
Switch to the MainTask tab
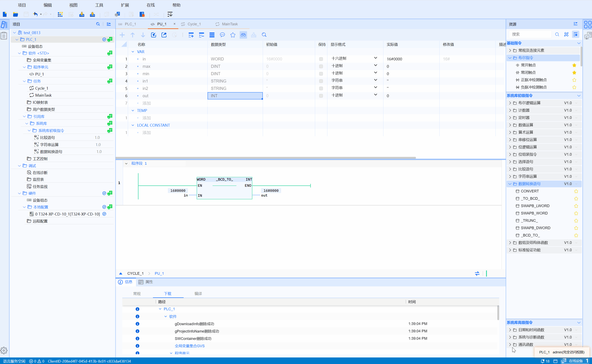click(229, 24)
